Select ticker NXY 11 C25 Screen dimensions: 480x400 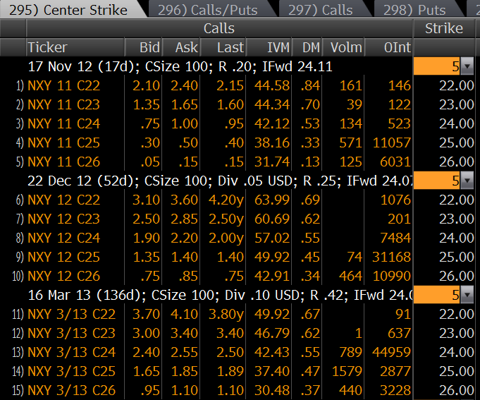(64, 143)
